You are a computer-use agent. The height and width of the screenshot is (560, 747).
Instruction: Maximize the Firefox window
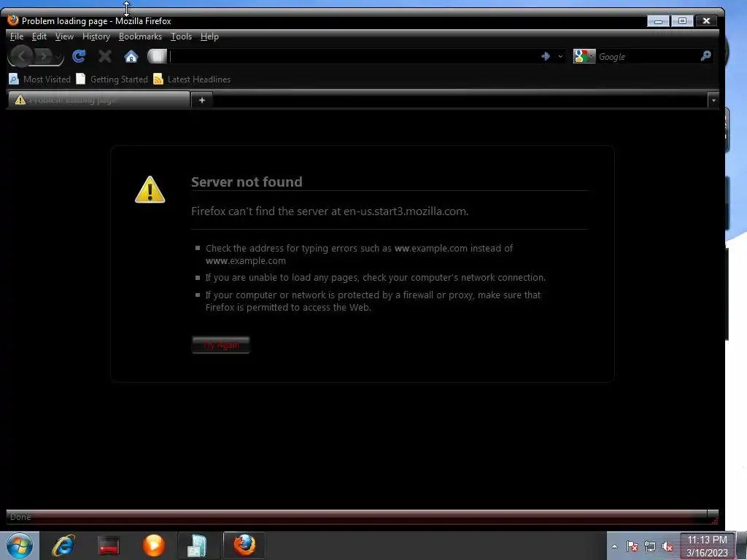[682, 21]
